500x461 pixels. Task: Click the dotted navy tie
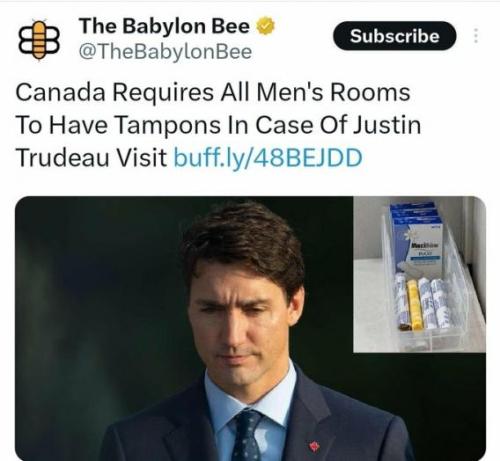246,436
